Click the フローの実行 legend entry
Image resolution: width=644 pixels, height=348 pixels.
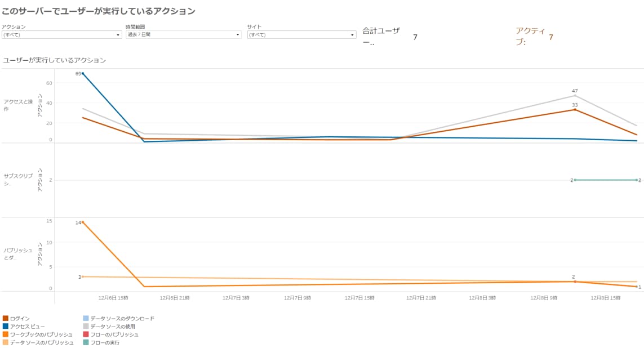click(104, 342)
